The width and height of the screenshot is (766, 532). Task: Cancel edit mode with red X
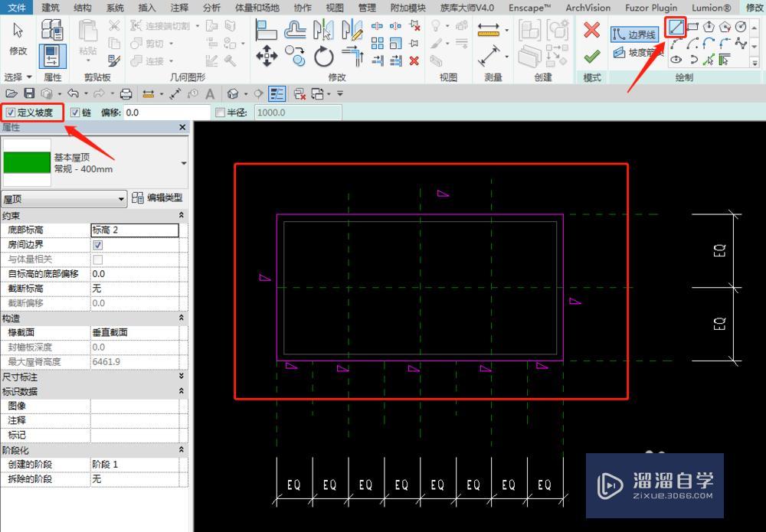pyautogui.click(x=591, y=31)
